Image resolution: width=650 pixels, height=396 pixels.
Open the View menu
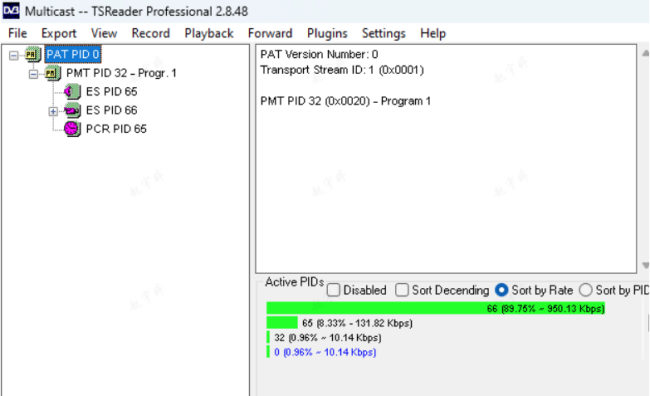pos(104,33)
